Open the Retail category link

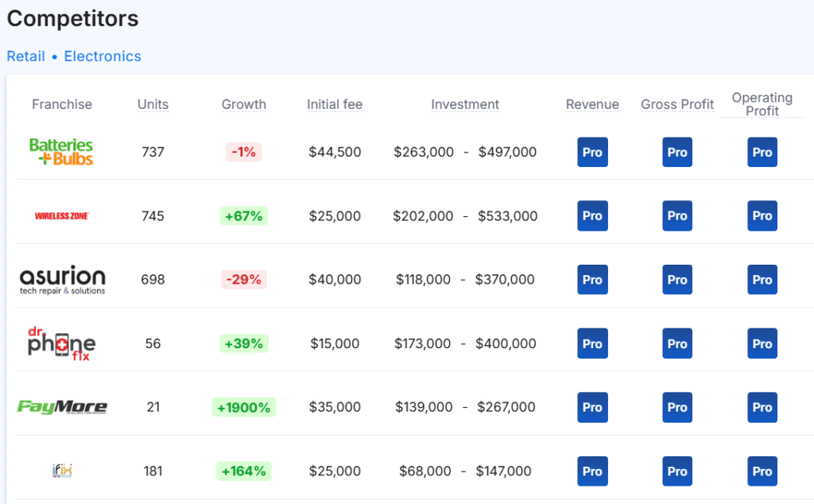25,56
